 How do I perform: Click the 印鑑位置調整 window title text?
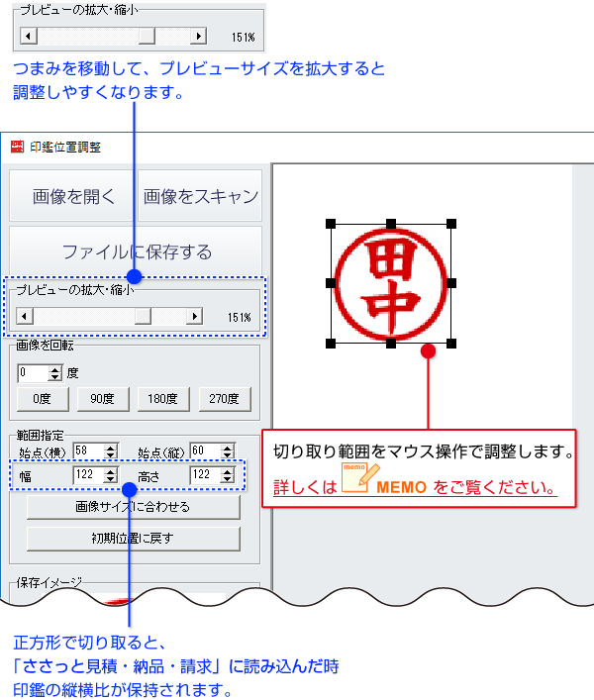point(65,147)
